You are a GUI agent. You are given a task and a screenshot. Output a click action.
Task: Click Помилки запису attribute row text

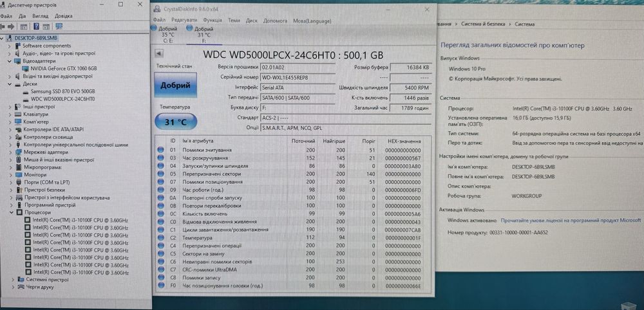click(200, 278)
